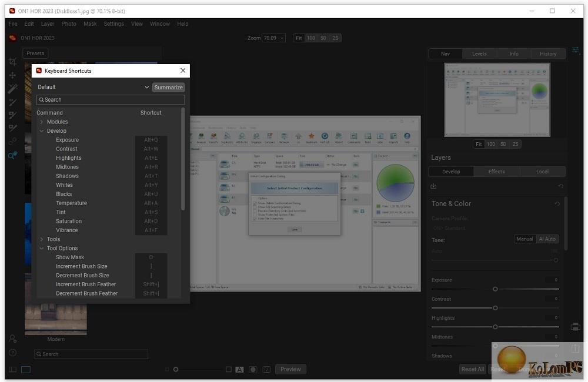
Task: Select the Exposure shortcut row
Action: click(102, 140)
